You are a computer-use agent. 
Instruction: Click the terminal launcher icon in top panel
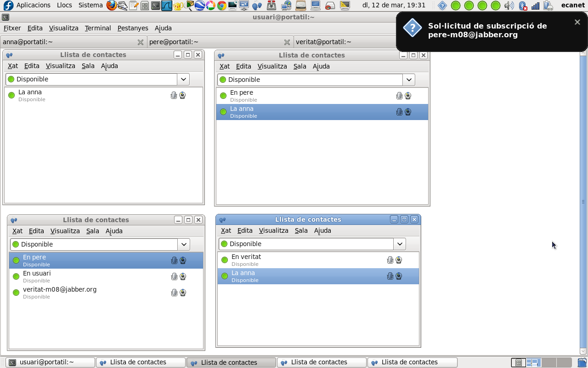[x=155, y=6]
